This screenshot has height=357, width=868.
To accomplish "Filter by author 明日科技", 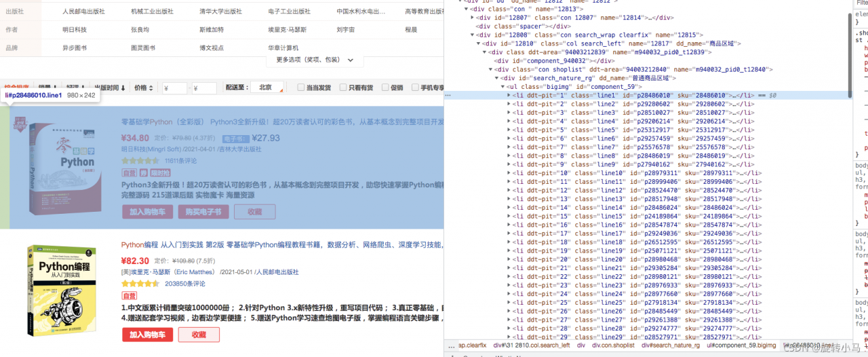I will coord(76,30).
